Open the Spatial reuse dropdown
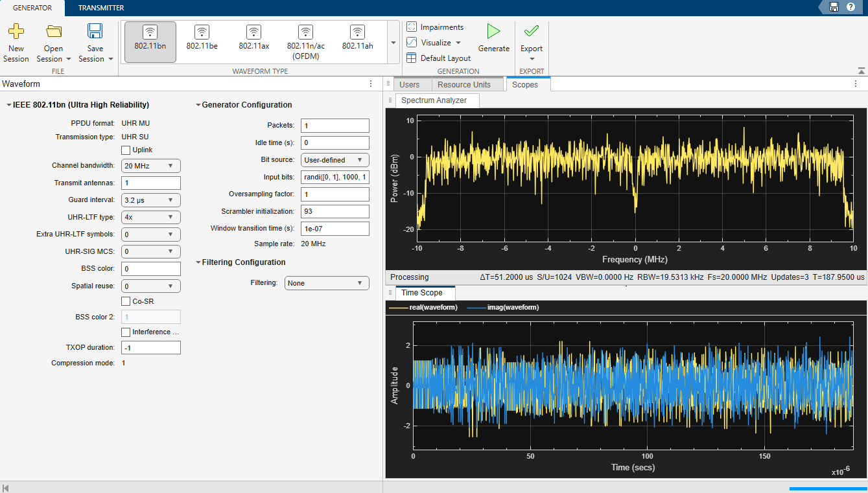868x493 pixels. [151, 286]
